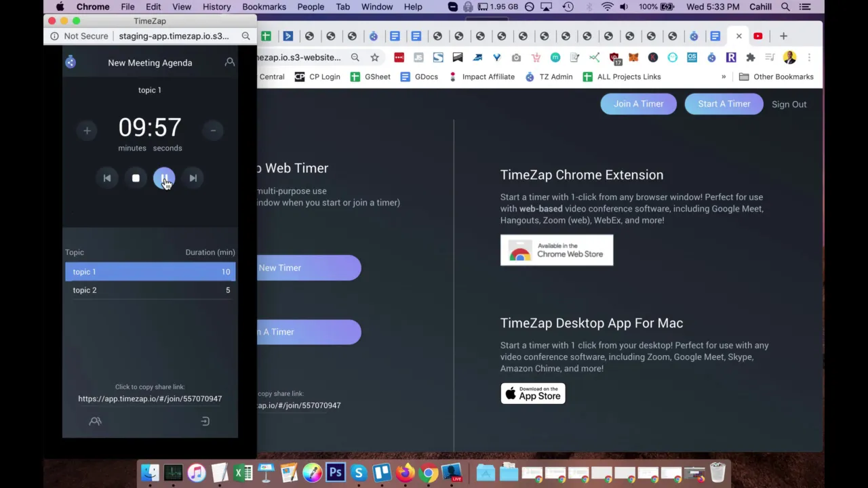868x488 pixels.
Task: Add time with the plus button
Action: coord(87,130)
